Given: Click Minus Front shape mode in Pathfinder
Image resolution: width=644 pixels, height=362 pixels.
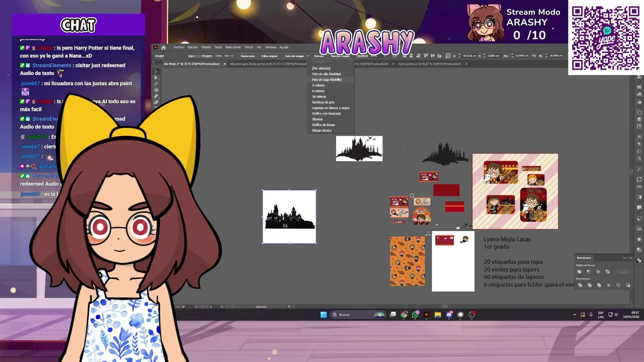Looking at the screenshot, I should pyautogui.click(x=589, y=271).
